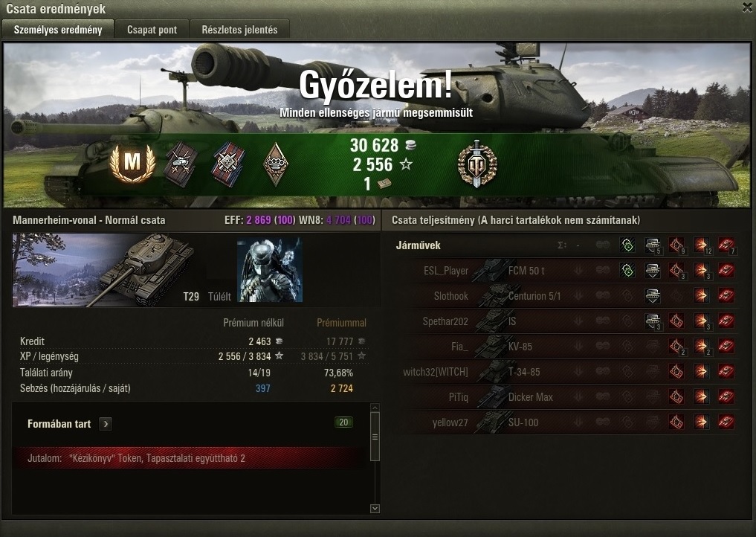This screenshot has width=756, height=537.
Task: Expand the ESL_Player FCM 50 t row
Action: point(570,271)
